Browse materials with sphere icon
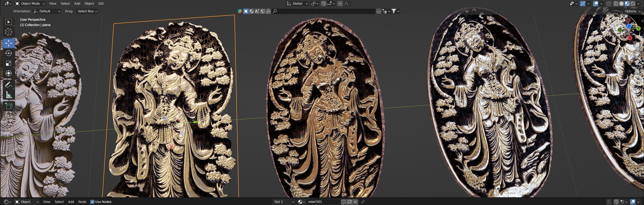Screen dimensions: 644x205 click(301, 202)
